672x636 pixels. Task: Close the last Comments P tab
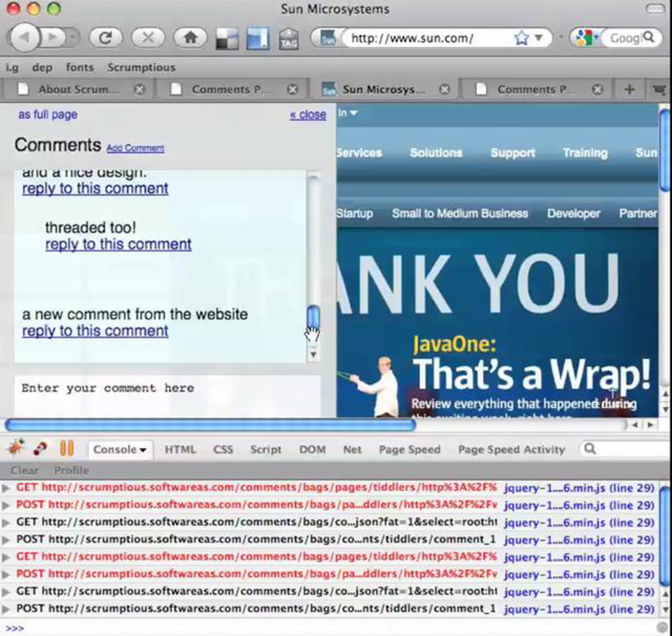597,89
